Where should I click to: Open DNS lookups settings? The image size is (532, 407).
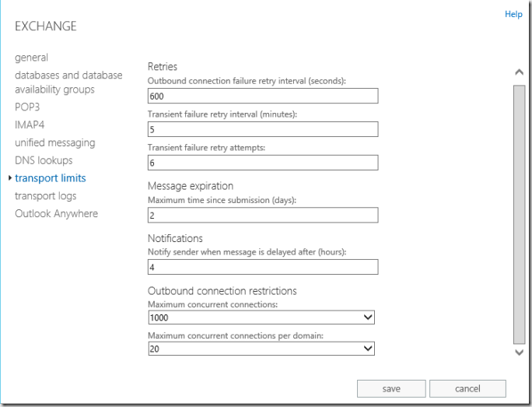(44, 160)
